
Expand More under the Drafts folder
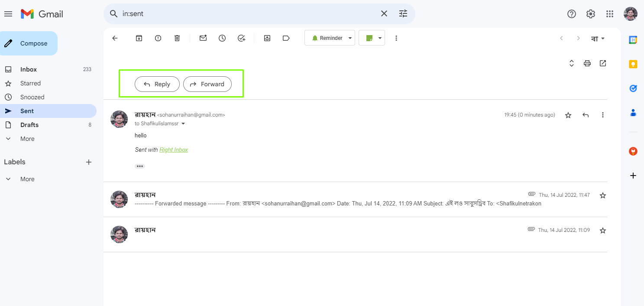27,139
